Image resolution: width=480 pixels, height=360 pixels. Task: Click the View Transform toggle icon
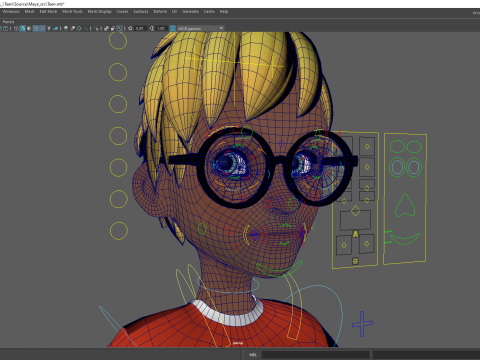pyautogui.click(x=172, y=28)
